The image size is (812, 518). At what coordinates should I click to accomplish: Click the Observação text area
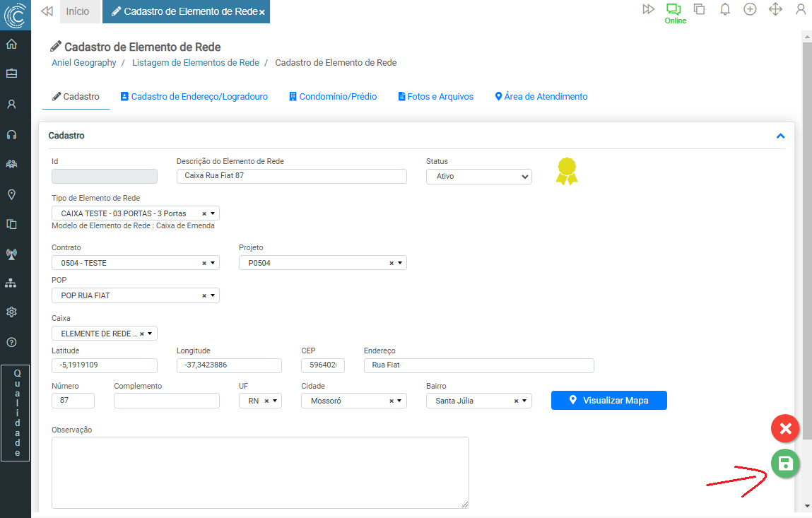(x=260, y=472)
